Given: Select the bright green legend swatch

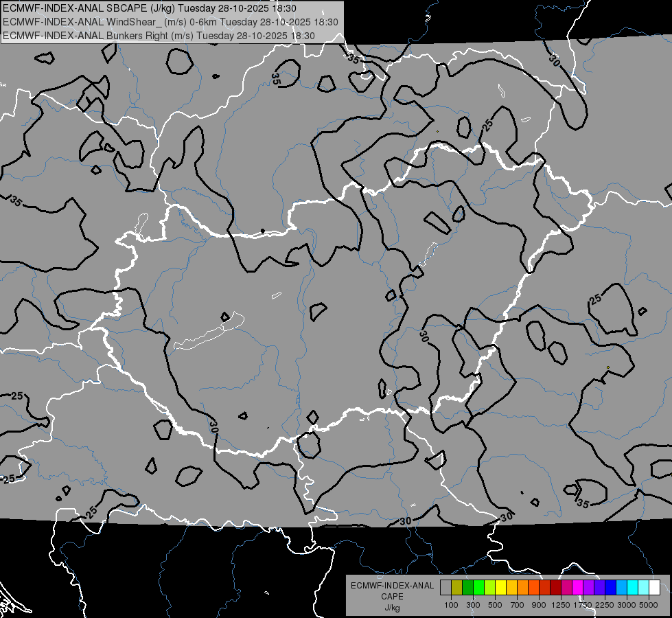Looking at the screenshot, I should (x=478, y=588).
